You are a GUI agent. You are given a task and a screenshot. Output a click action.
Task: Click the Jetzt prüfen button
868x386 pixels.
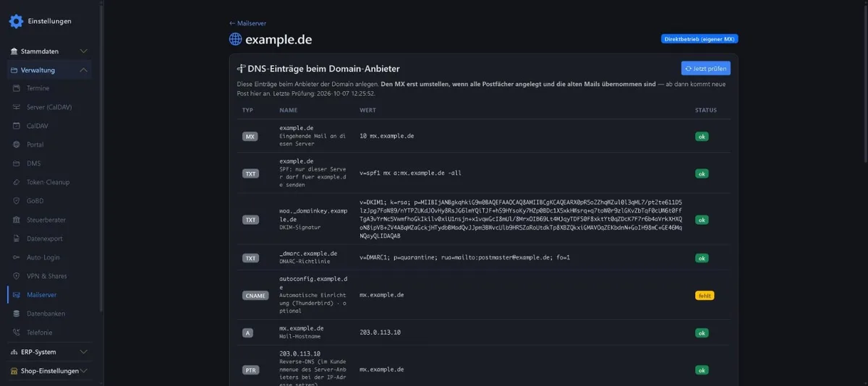click(706, 68)
